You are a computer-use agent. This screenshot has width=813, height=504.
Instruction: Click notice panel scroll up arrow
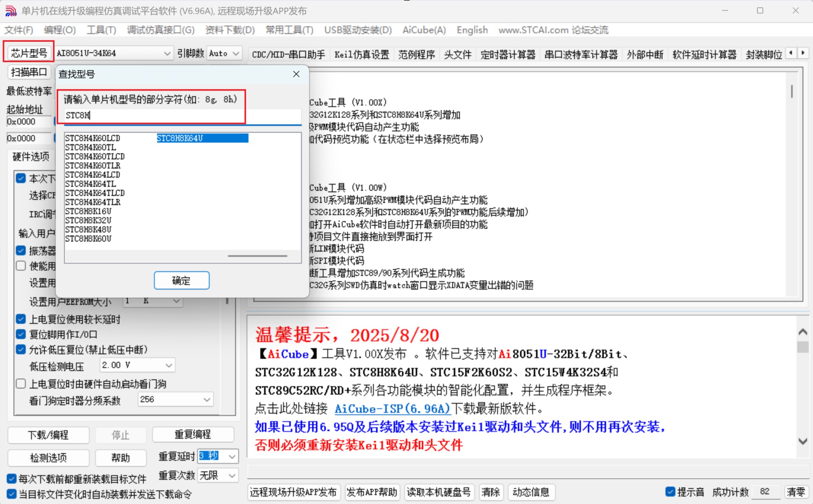coord(803,332)
